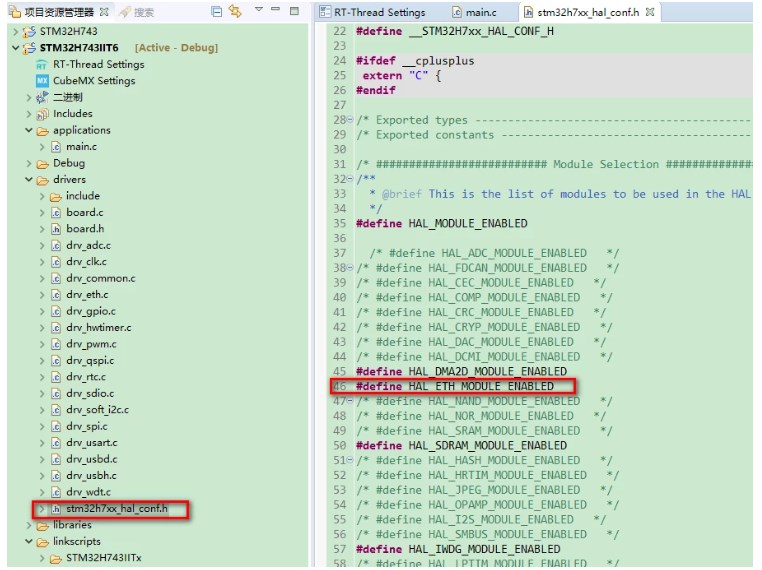Click drv_spi.c file icon
The height and width of the screenshot is (570, 762).
click(x=56, y=427)
